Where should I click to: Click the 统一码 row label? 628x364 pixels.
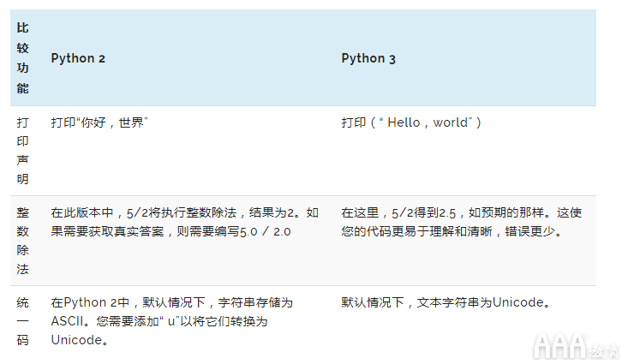click(23, 321)
